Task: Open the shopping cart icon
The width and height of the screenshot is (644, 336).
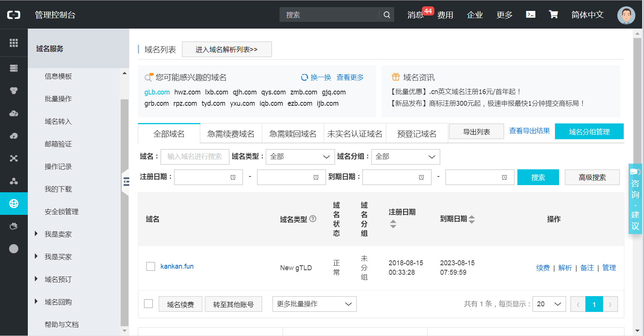Action: (x=553, y=14)
